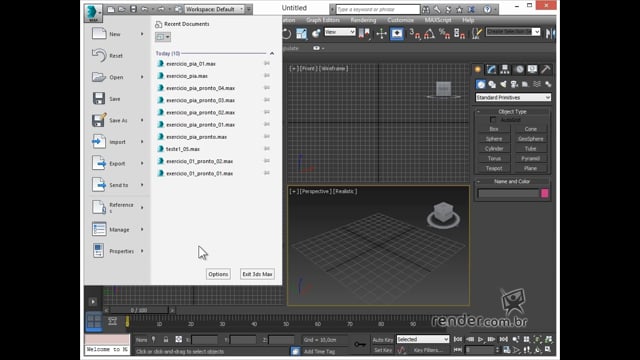
Task: Open the Modify command panel tab
Action: (491, 69)
